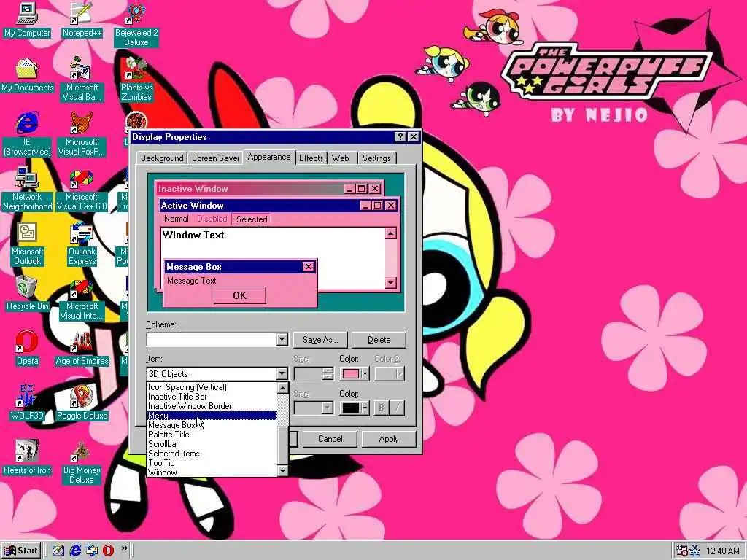Select the WOLF3D desktop icon
747x560 pixels.
click(x=27, y=403)
